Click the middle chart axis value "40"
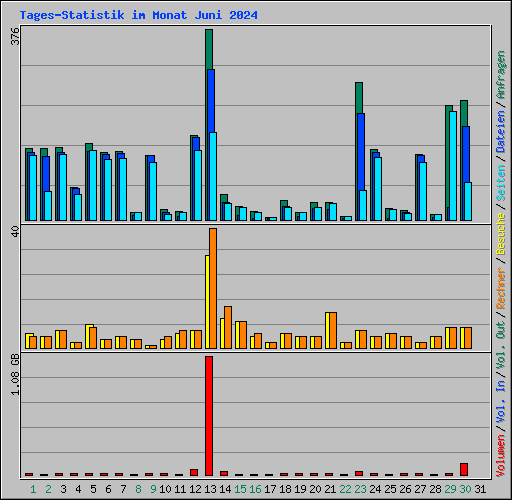 pyautogui.click(x=15, y=232)
